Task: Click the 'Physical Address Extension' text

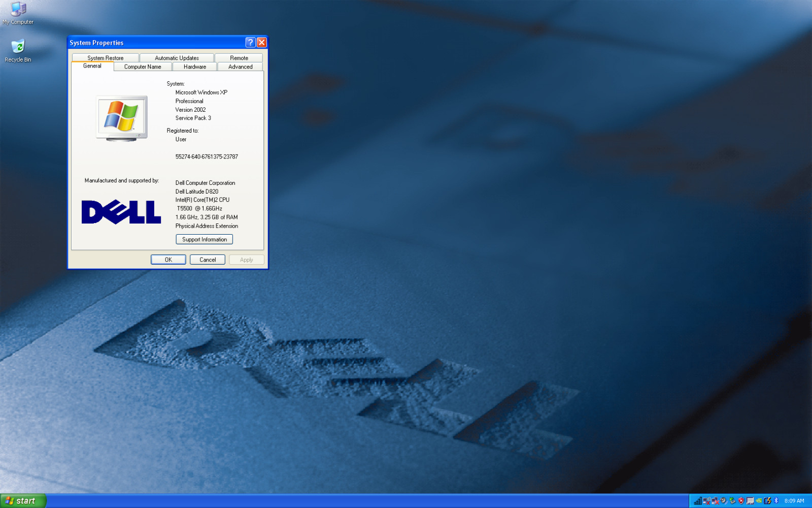Action: [x=207, y=226]
